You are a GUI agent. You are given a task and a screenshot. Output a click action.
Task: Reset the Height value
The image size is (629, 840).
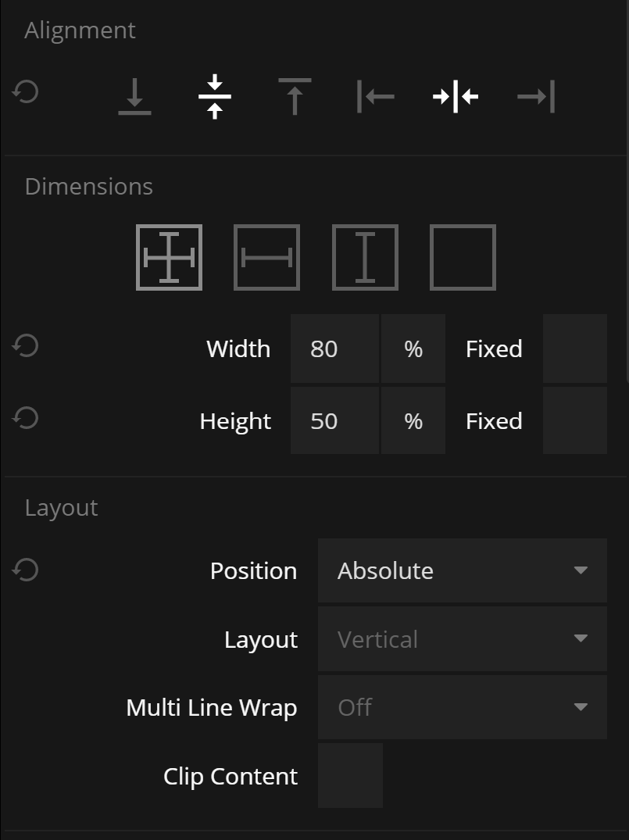pyautogui.click(x=26, y=418)
